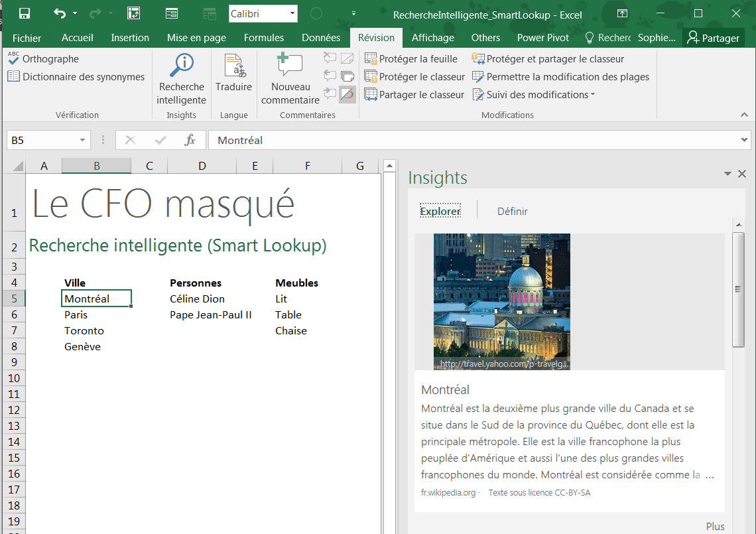Screen dimensions: 756x534
Task: Click the Partager share button
Action: click(x=713, y=38)
